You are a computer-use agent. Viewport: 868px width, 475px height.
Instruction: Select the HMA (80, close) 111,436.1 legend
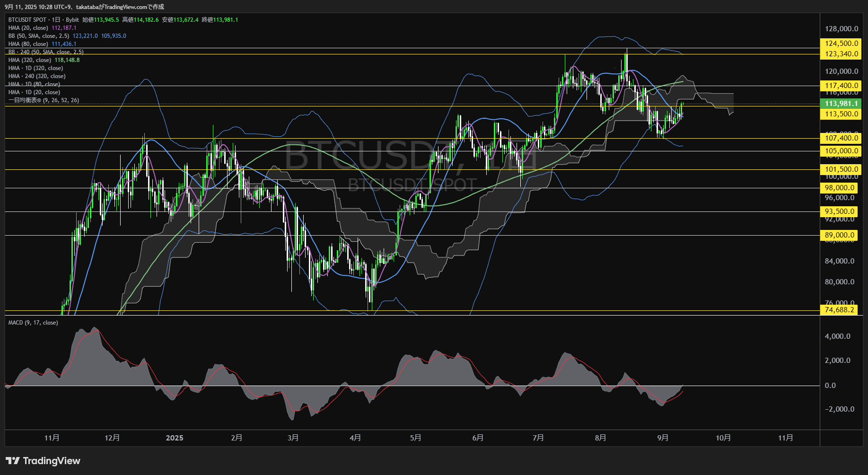(x=42, y=44)
